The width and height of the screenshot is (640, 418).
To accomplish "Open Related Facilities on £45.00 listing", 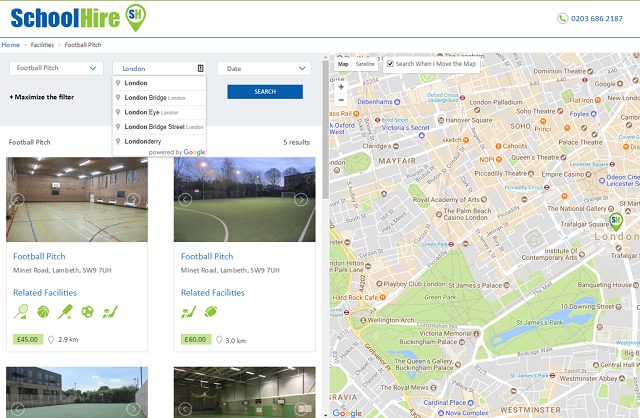I will tap(45, 293).
